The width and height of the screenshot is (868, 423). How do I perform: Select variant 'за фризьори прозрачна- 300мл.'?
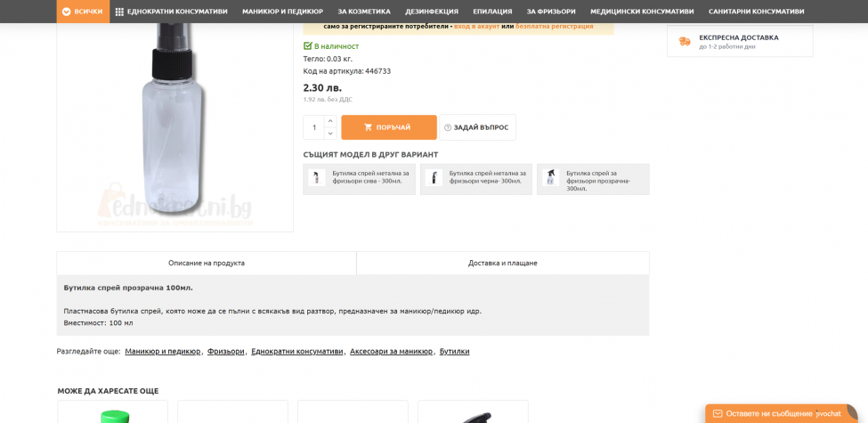pos(593,179)
